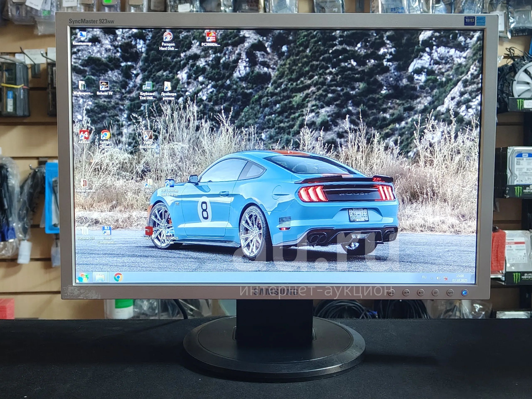Open the OCCT desktop icon
532x399 pixels.
[149, 231]
